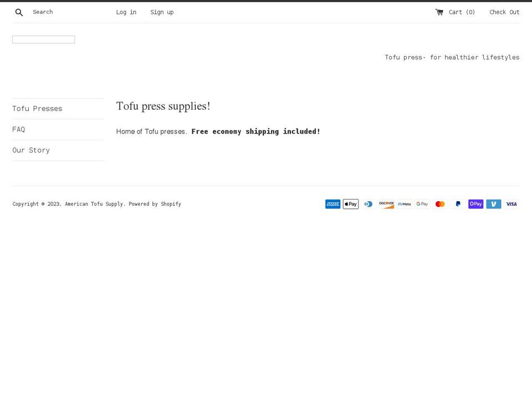Click the Apple Pay payment icon
532x399 pixels.
(x=350, y=204)
